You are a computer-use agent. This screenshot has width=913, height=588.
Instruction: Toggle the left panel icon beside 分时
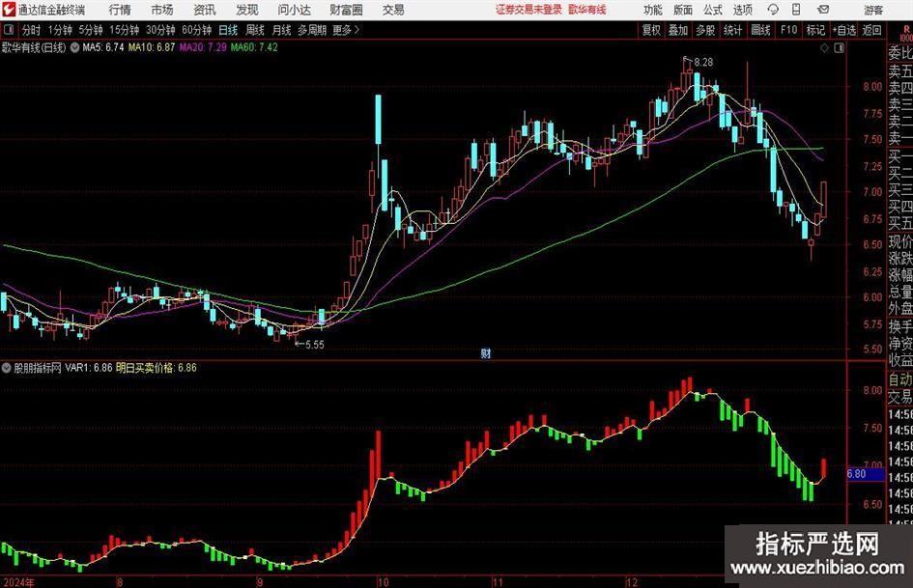[9, 30]
